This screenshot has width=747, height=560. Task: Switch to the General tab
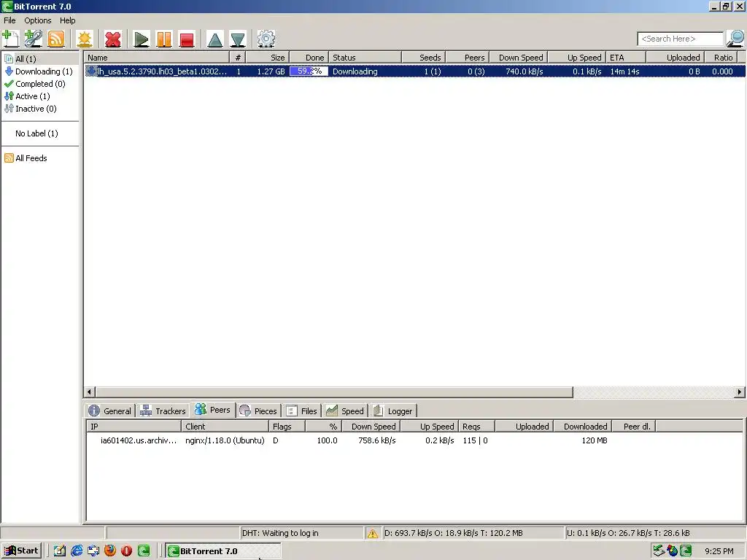click(110, 411)
